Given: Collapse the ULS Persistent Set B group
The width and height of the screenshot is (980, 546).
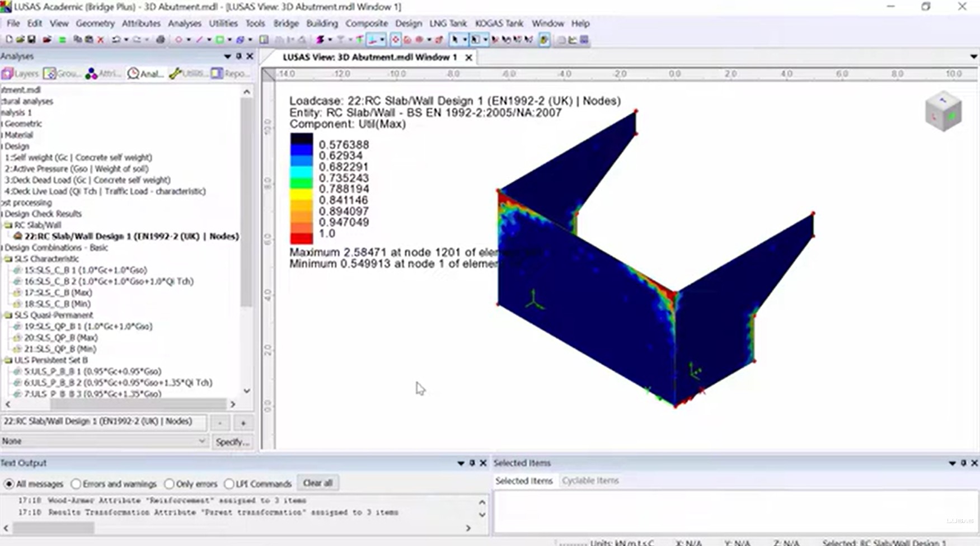Looking at the screenshot, I should coord(8,360).
